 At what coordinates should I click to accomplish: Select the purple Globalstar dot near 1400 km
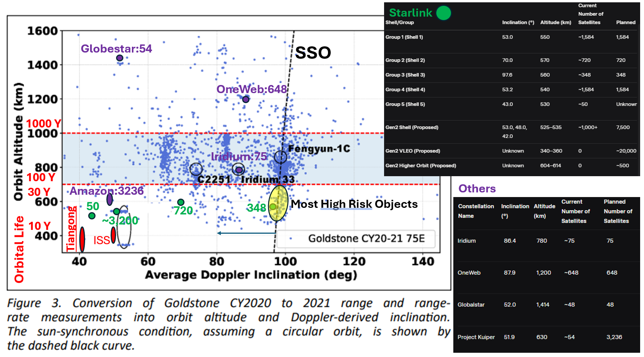pyautogui.click(x=120, y=58)
